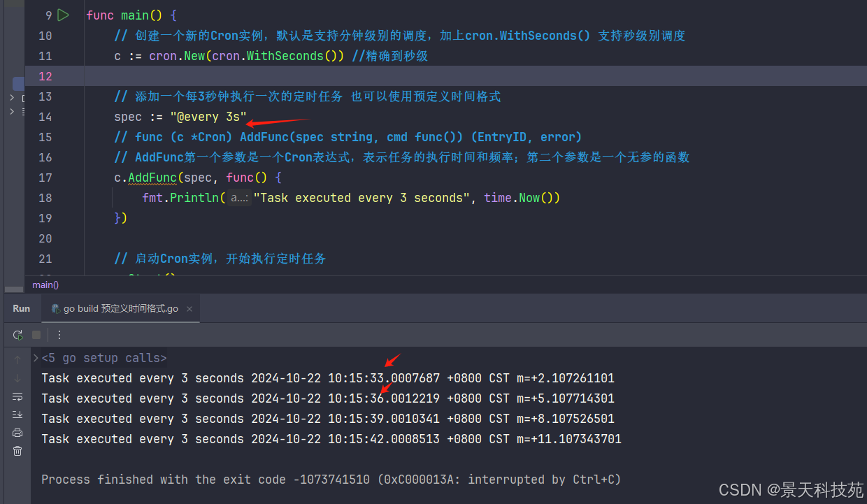Jump down the stack trace arrow
Viewport: 867px width, 504px height.
pos(17,378)
